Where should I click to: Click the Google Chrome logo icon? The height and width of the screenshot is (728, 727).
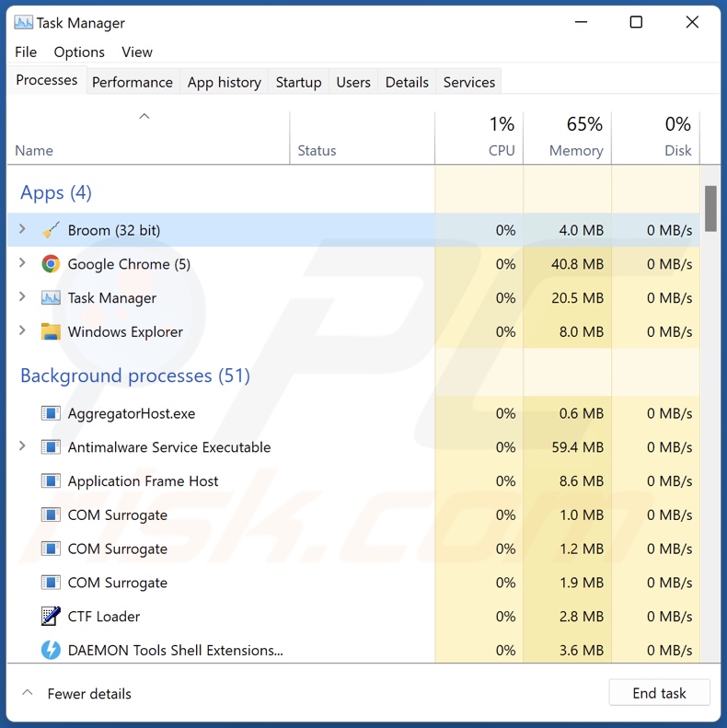pos(51,264)
